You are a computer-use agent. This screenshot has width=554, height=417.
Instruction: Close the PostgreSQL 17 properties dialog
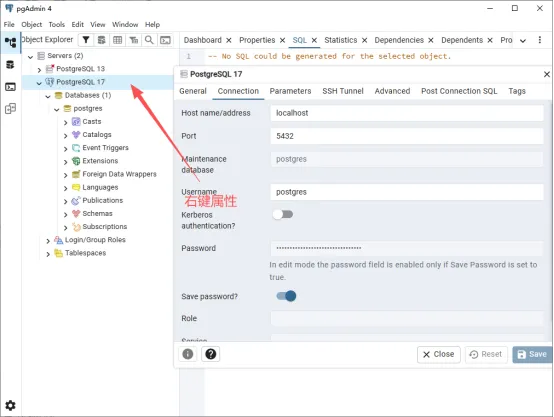[x=547, y=74]
